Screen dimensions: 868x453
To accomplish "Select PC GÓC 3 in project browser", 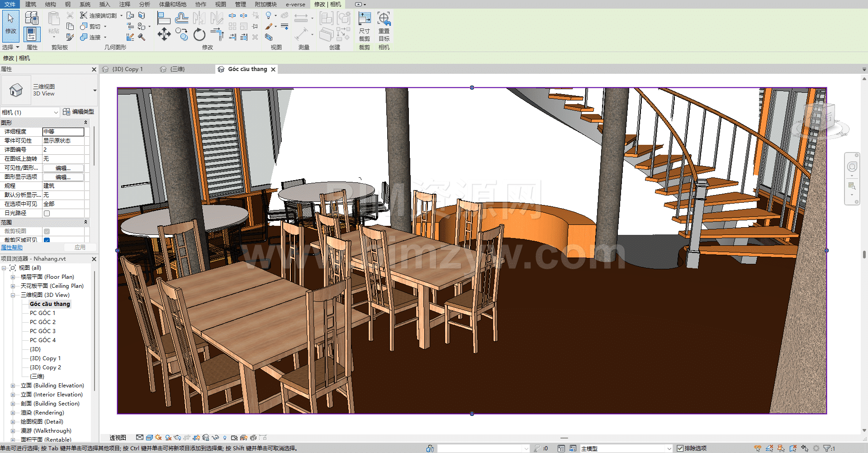I will tap(43, 331).
